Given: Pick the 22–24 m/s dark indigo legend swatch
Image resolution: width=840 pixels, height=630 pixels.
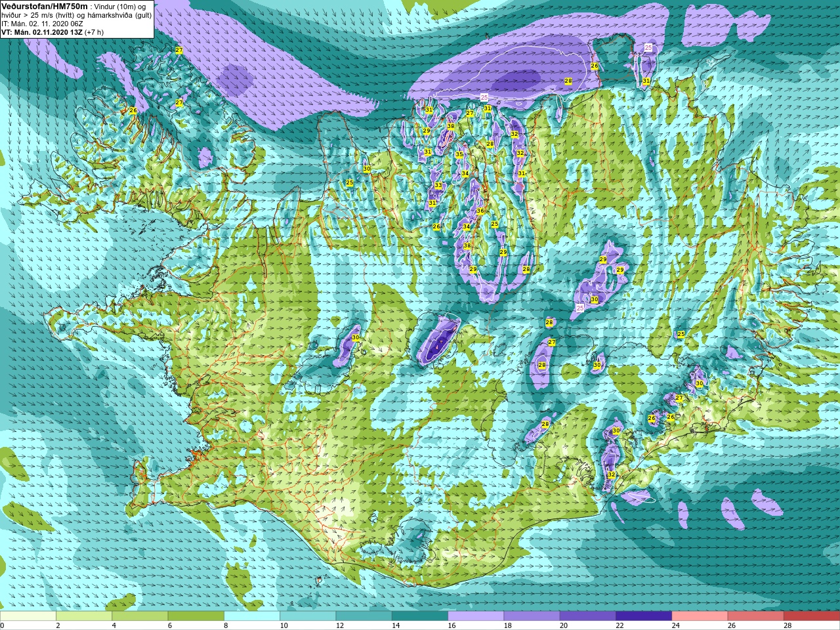Looking at the screenshot, I should click(644, 616).
